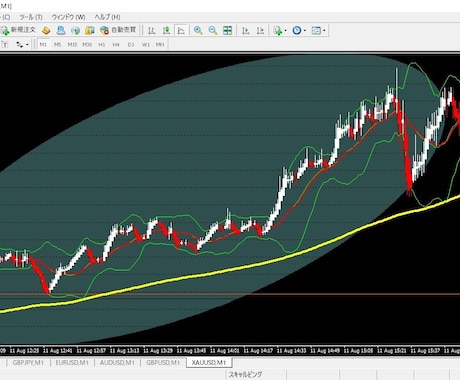Toggle chart auto scroll icon
This screenshot has width=460, height=380.
point(246,31)
